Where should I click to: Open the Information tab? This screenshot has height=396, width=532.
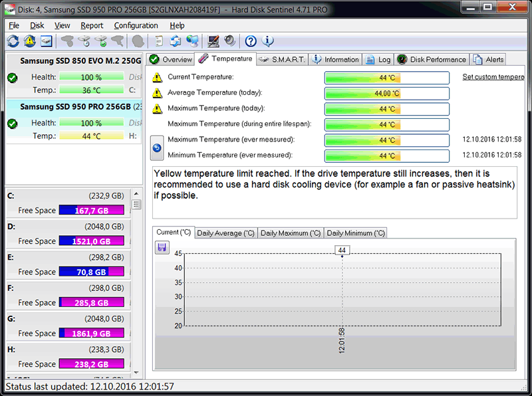click(335, 59)
